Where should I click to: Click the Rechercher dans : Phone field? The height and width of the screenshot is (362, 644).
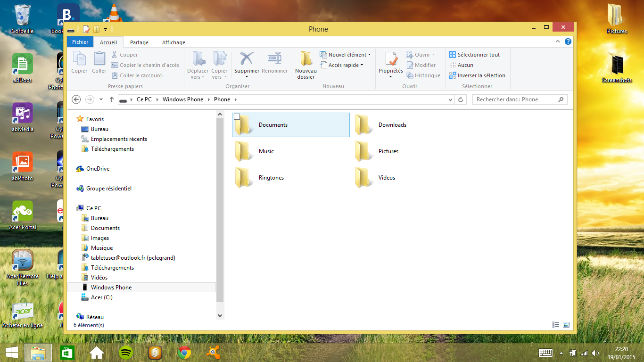coord(520,99)
